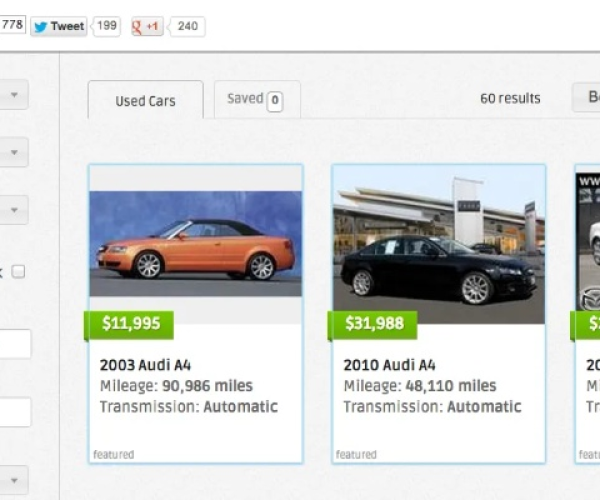Click the upper sidebar text input field
This screenshot has height=500, width=600.
tap(15, 344)
